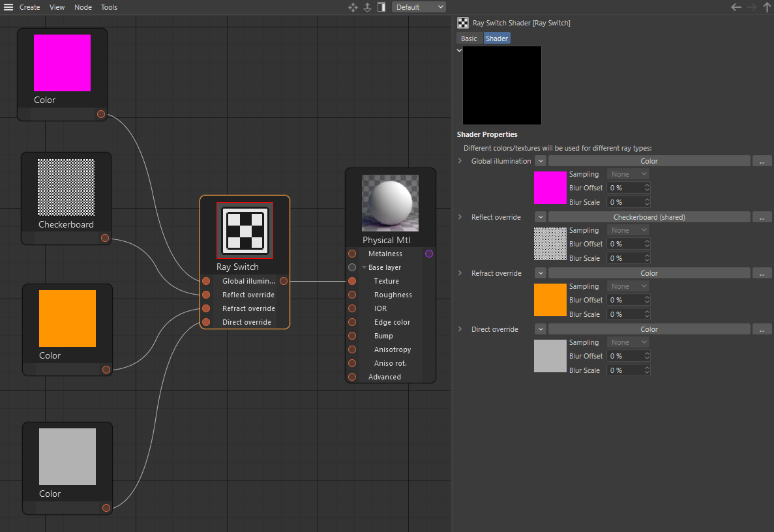Image resolution: width=774 pixels, height=532 pixels.
Task: Expand the Global illumination row
Action: [460, 161]
